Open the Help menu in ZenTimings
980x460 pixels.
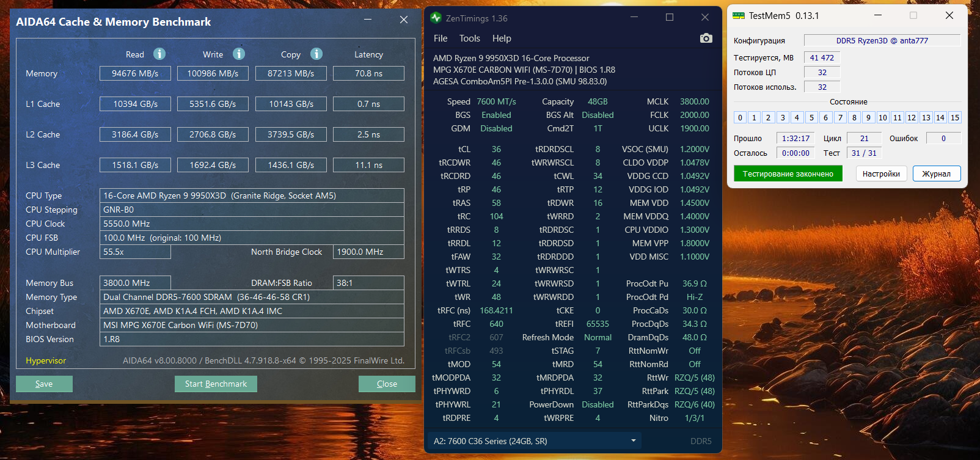click(502, 38)
